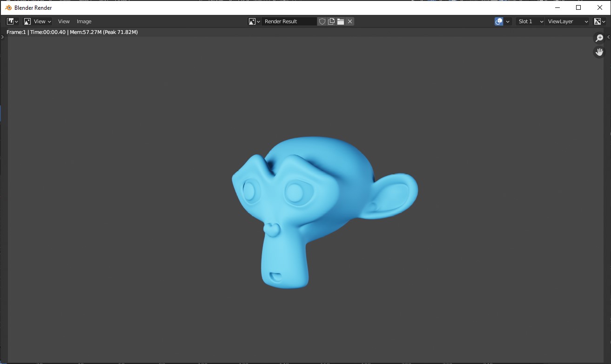Toggle the gizmo overlay button

(x=499, y=21)
